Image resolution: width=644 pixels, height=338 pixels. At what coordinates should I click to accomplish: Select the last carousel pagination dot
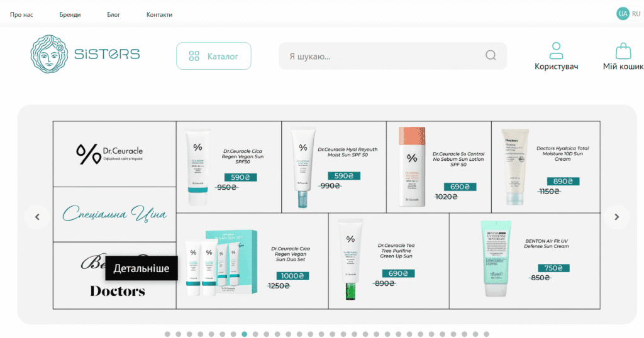click(x=486, y=334)
